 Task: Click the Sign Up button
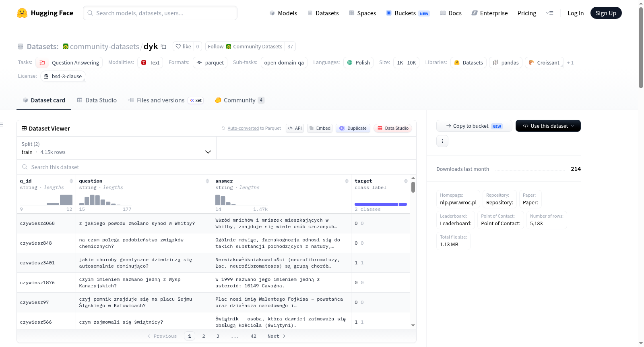click(x=606, y=13)
